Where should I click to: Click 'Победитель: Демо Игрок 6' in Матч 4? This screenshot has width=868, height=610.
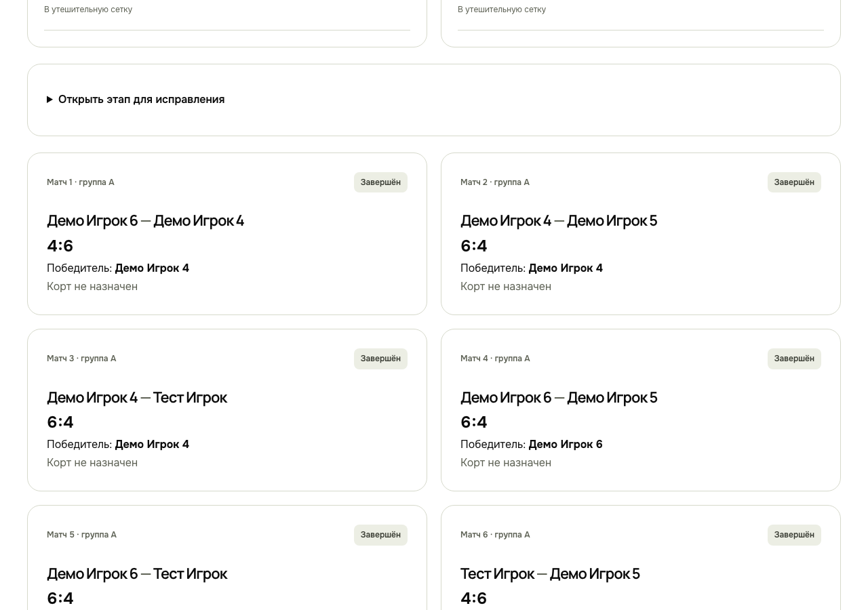(532, 444)
